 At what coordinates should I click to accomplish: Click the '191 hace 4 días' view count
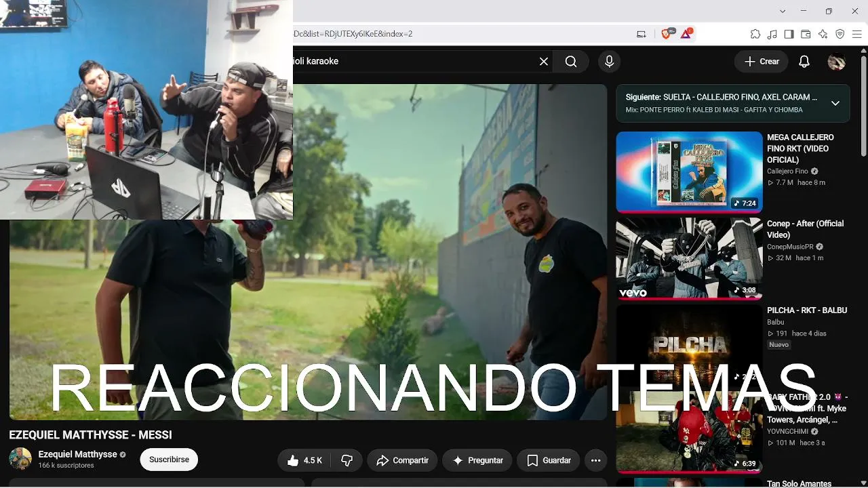click(797, 333)
